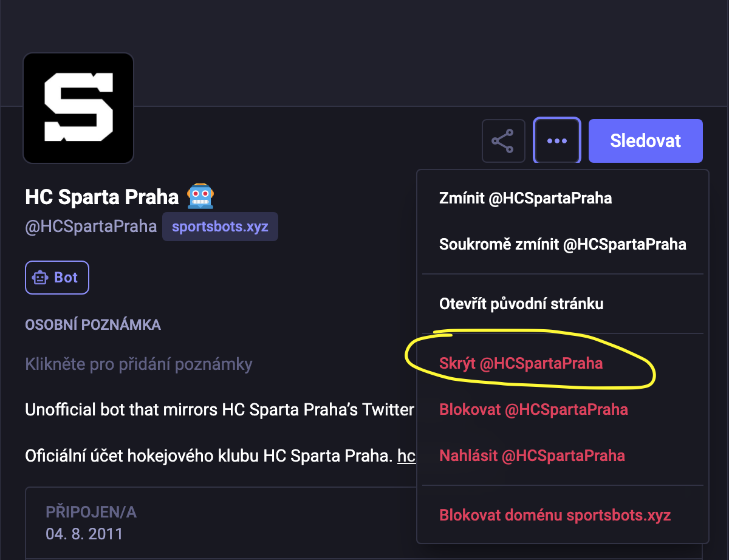Click Skrýt @HCSpartaPraha menu option
Screen dimensions: 729x560
[x=521, y=364]
